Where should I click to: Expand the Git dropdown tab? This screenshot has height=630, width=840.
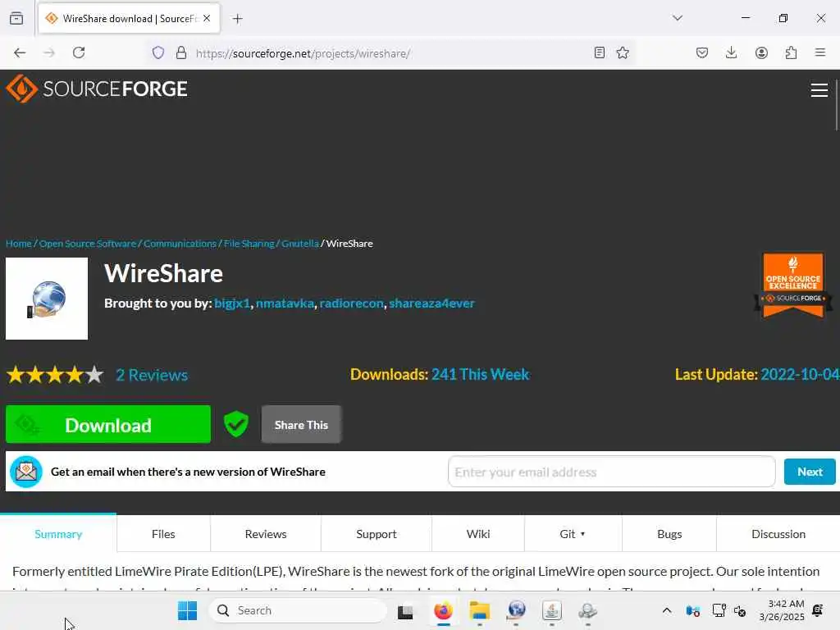pyautogui.click(x=573, y=533)
